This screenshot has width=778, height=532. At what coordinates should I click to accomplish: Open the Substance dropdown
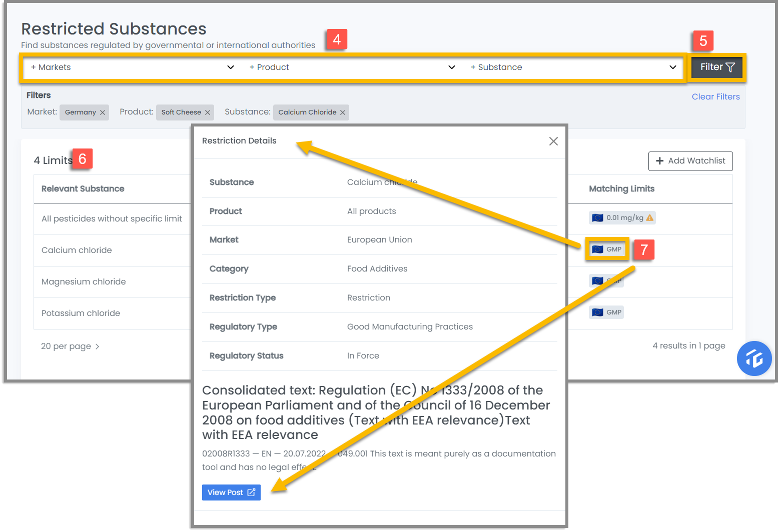coord(573,67)
